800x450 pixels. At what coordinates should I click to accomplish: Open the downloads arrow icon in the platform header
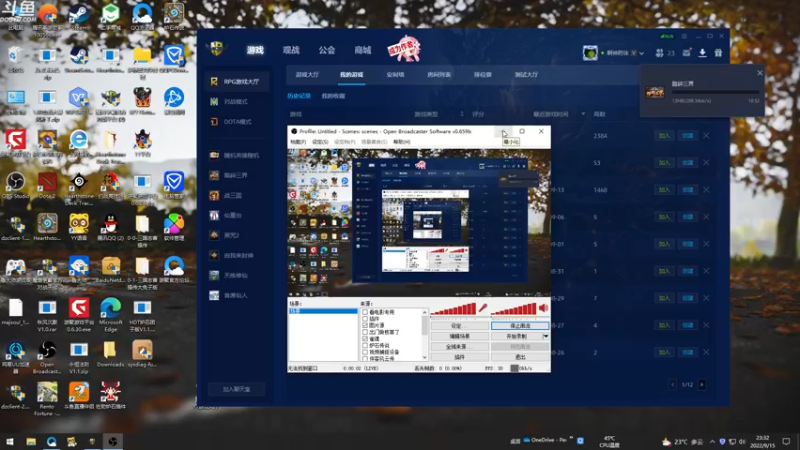pyautogui.click(x=703, y=53)
